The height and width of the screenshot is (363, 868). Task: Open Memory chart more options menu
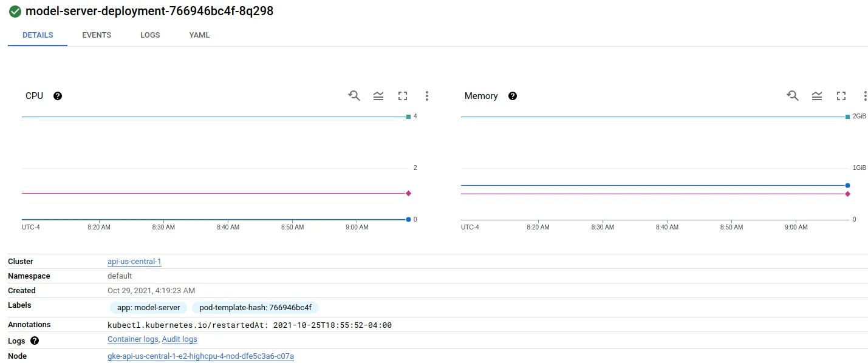coord(865,96)
